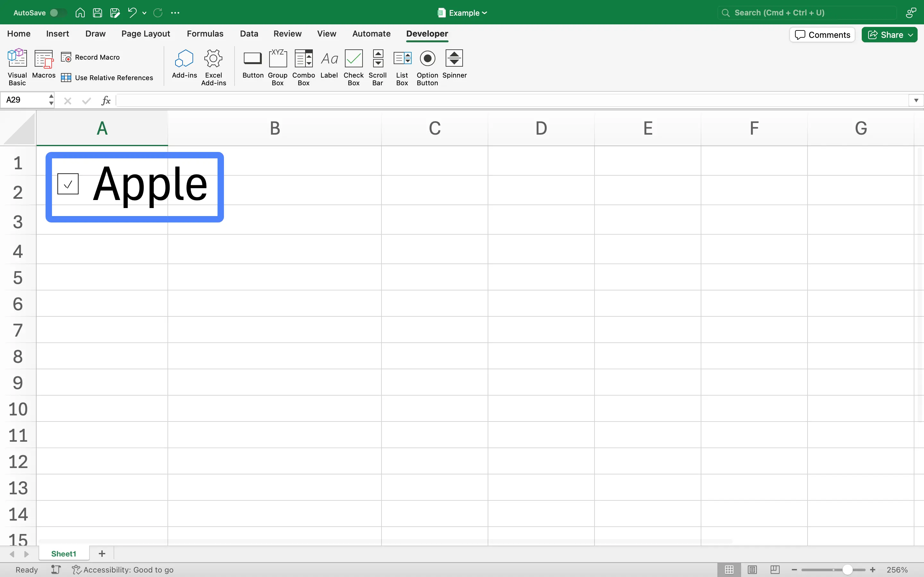Click the zoom slider handle
Viewport: 924px width, 577px height.
pyautogui.click(x=847, y=570)
